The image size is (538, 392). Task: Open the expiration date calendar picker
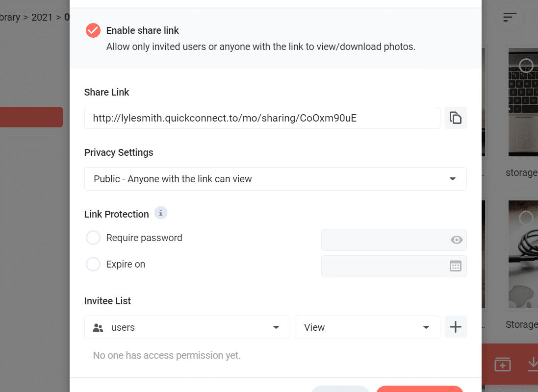tap(455, 266)
